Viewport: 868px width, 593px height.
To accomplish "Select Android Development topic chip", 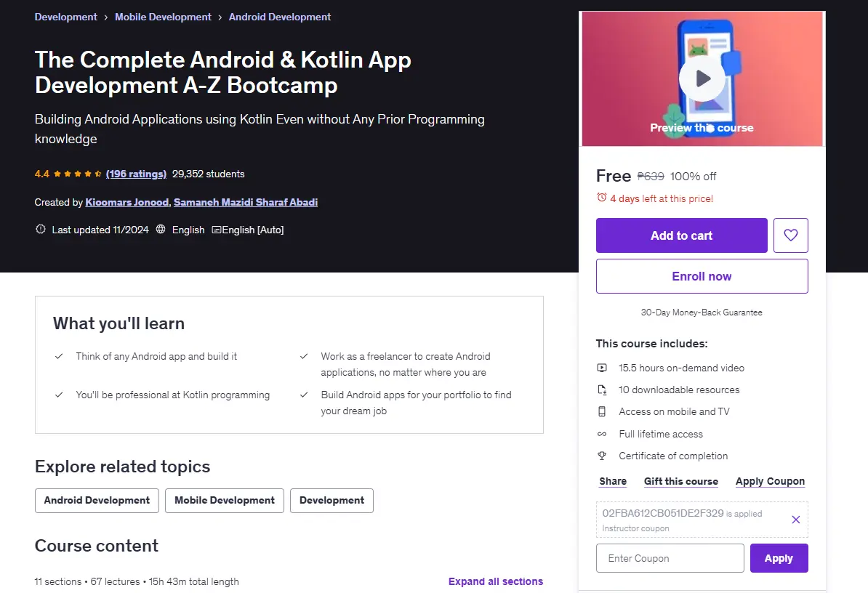I will [97, 501].
